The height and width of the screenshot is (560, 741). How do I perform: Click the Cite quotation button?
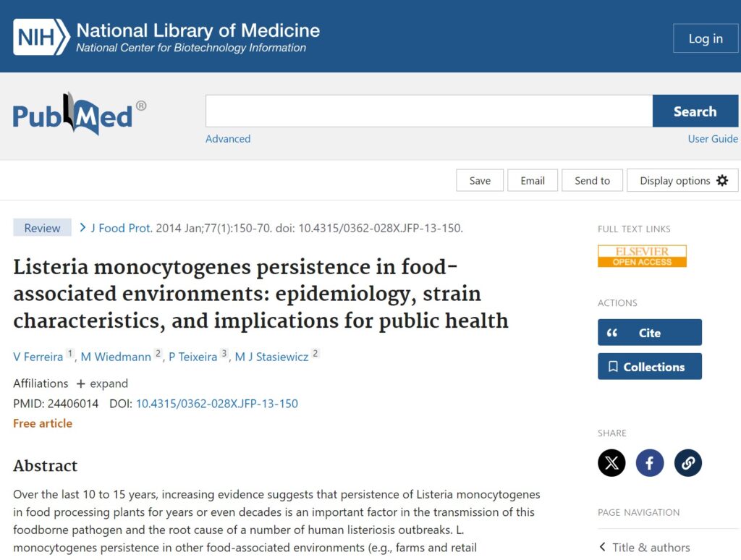[x=649, y=333]
